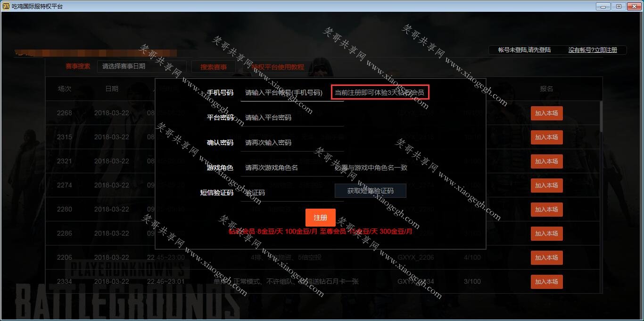Open the 请选择赛事日期 date selector
The image size is (644, 321).
click(141, 67)
